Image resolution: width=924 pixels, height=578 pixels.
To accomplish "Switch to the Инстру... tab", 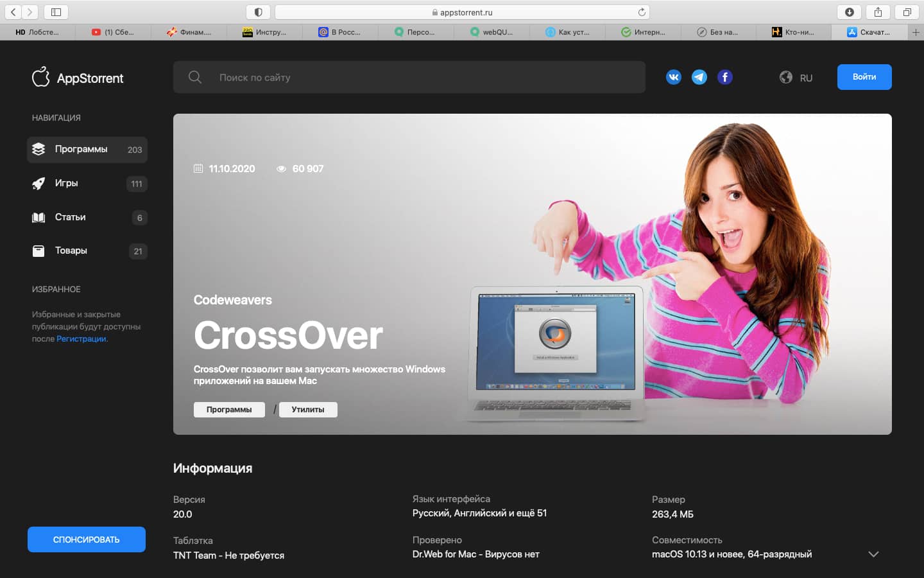I will (x=264, y=32).
